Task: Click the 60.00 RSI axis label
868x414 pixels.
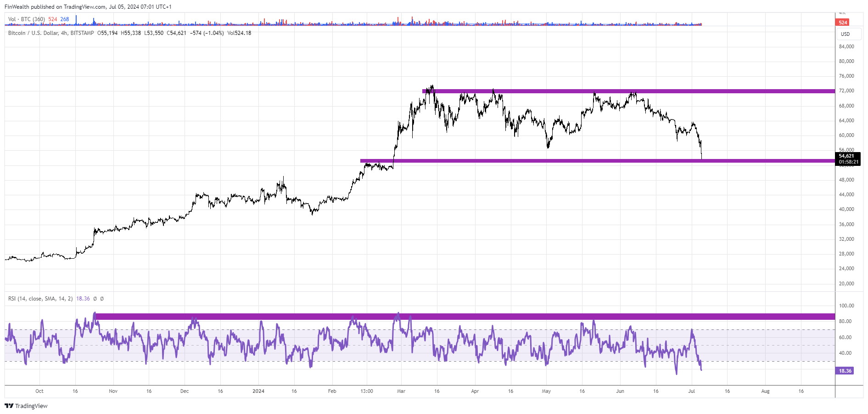Action: 846,337
